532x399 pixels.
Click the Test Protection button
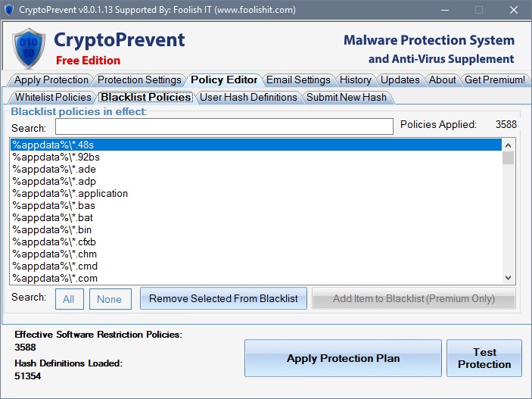pyautogui.click(x=484, y=358)
